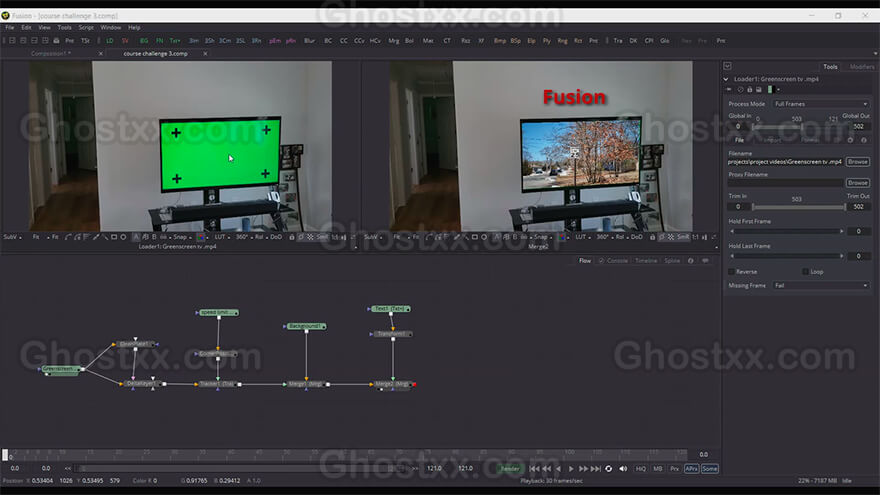Add a Resize (Rsz) tool from toolbar
880x495 pixels.
click(465, 41)
